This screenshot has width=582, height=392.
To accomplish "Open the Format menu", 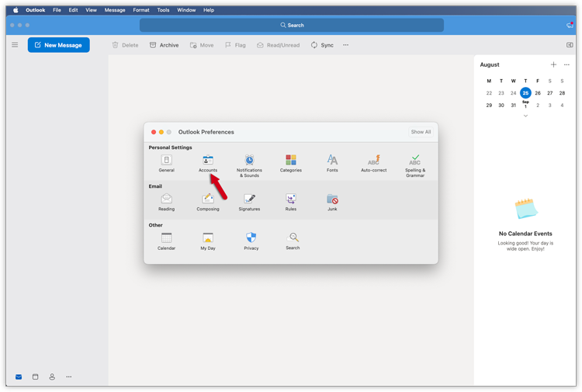I will point(140,10).
